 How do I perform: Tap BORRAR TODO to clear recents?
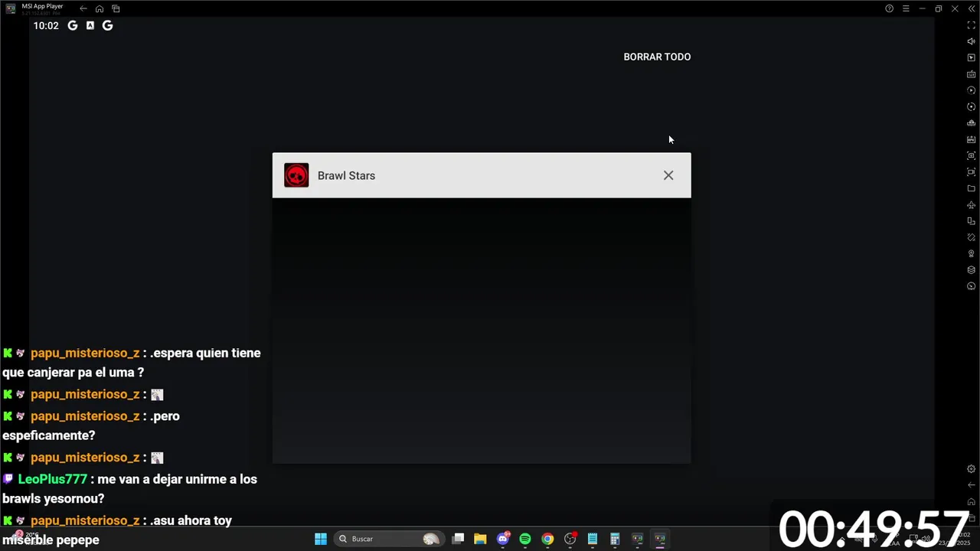(657, 57)
